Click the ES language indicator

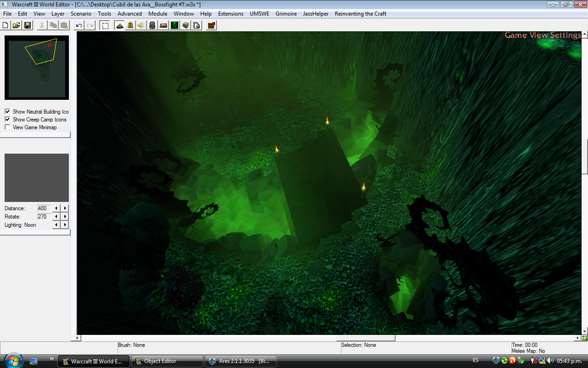tap(475, 360)
